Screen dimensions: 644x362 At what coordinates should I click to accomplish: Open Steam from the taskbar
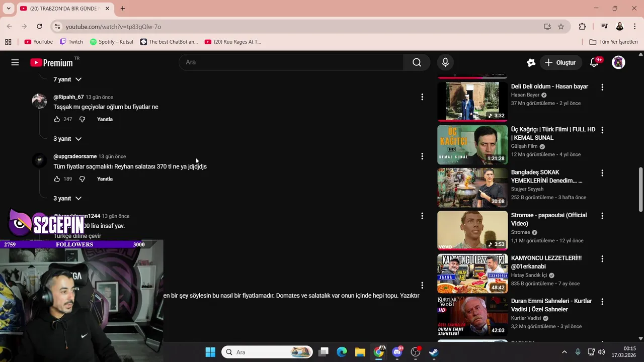(434, 352)
